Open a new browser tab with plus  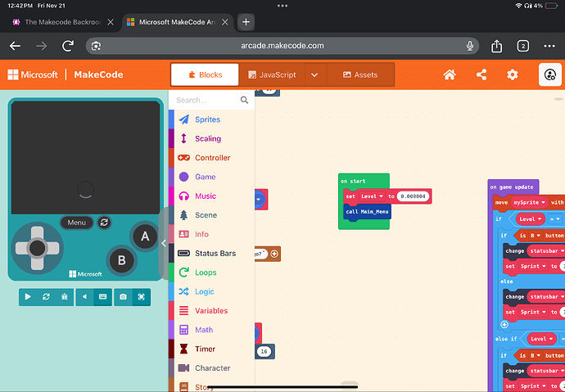(246, 22)
